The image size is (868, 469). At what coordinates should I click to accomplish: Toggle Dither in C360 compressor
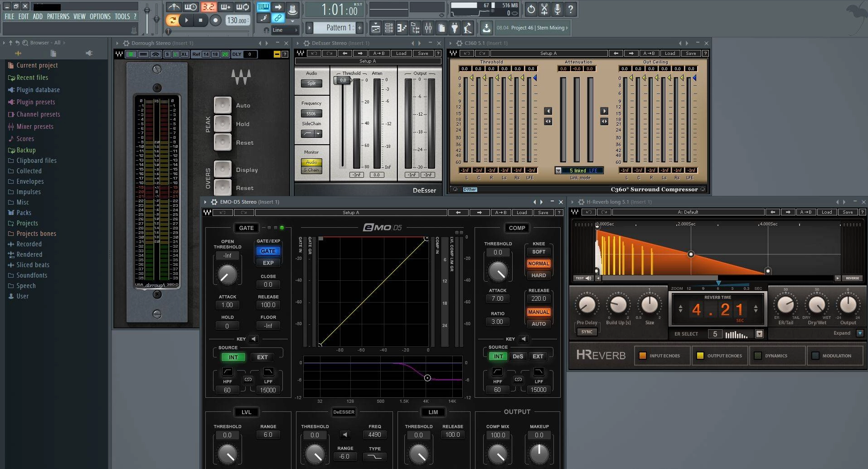pyautogui.click(x=470, y=190)
